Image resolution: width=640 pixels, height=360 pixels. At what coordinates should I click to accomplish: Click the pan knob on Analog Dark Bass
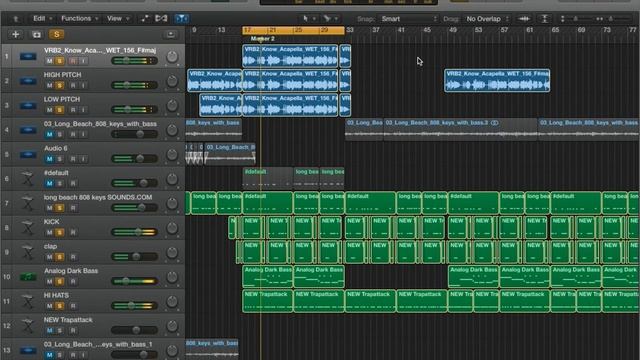[x=172, y=277]
